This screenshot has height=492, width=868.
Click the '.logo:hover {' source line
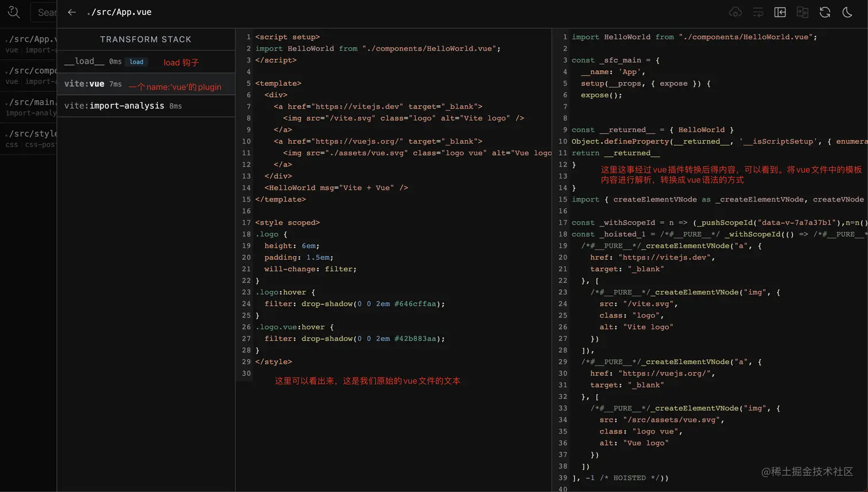pyautogui.click(x=285, y=292)
